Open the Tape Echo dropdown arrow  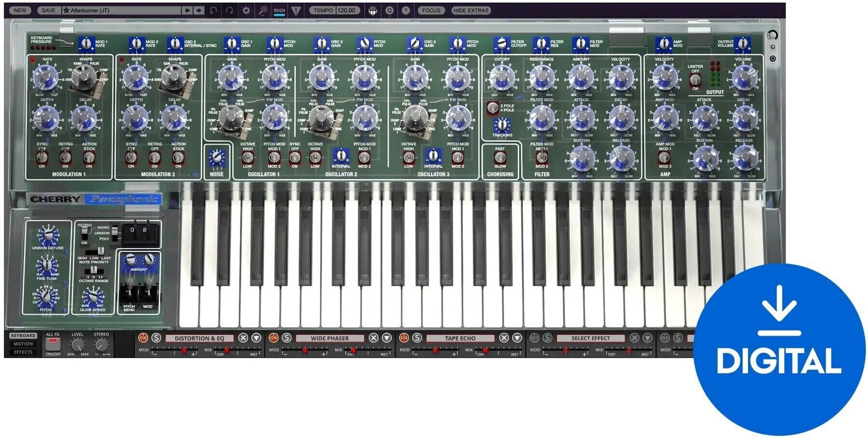[517, 338]
